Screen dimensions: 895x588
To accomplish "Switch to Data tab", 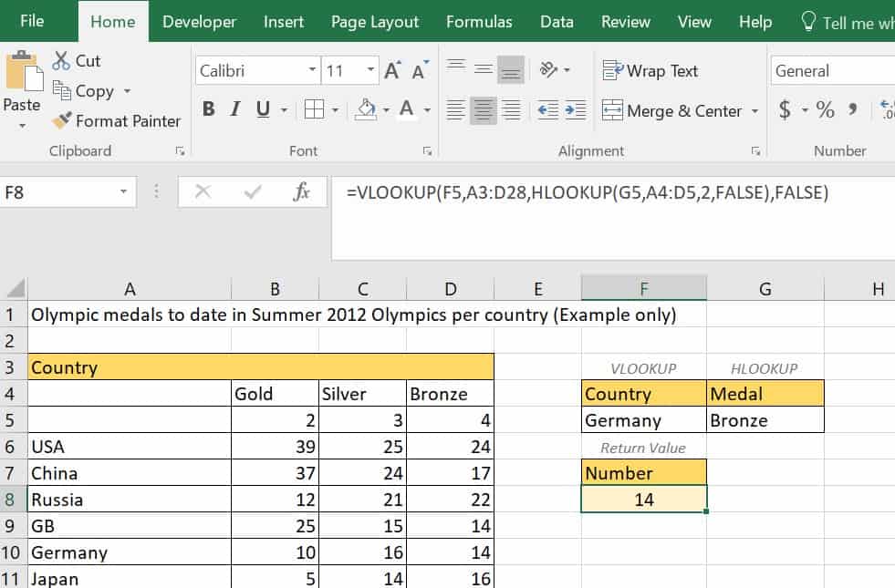I will coord(557,22).
